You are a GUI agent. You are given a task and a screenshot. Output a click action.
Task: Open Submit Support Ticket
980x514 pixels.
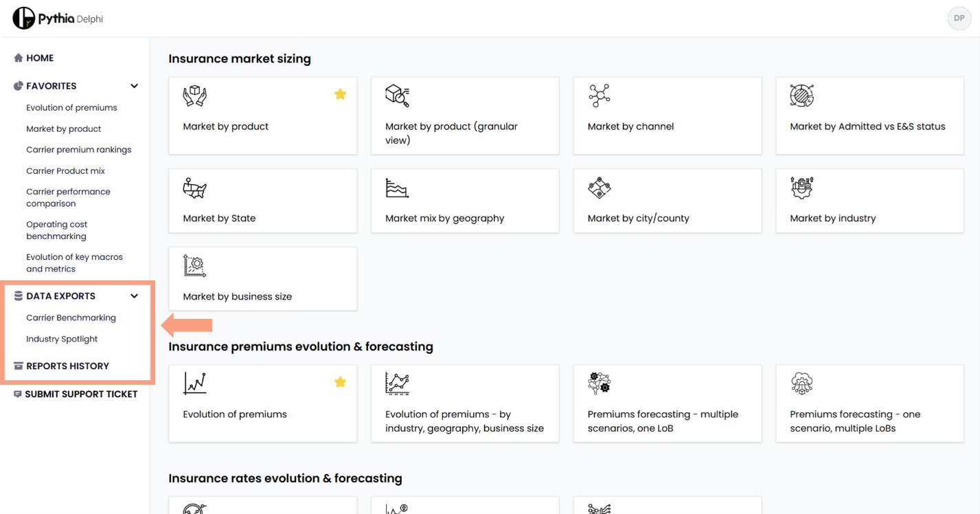coord(81,394)
